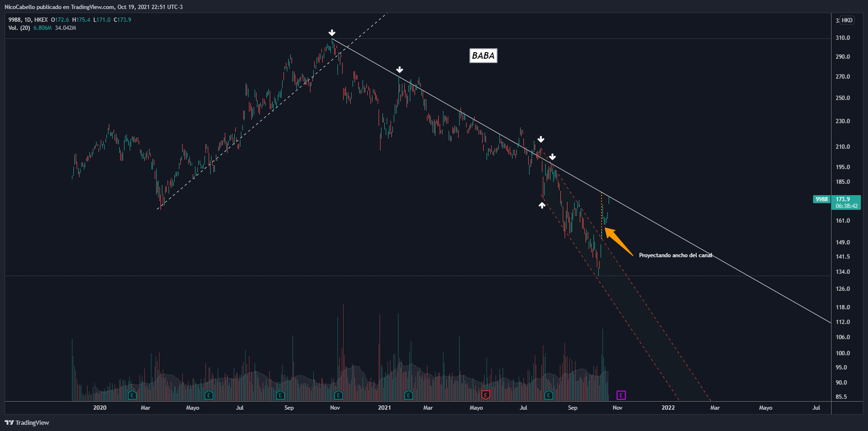Open the earnings marker near Nov 2020
Image resolution: width=868 pixels, height=431 pixels.
coord(338,395)
